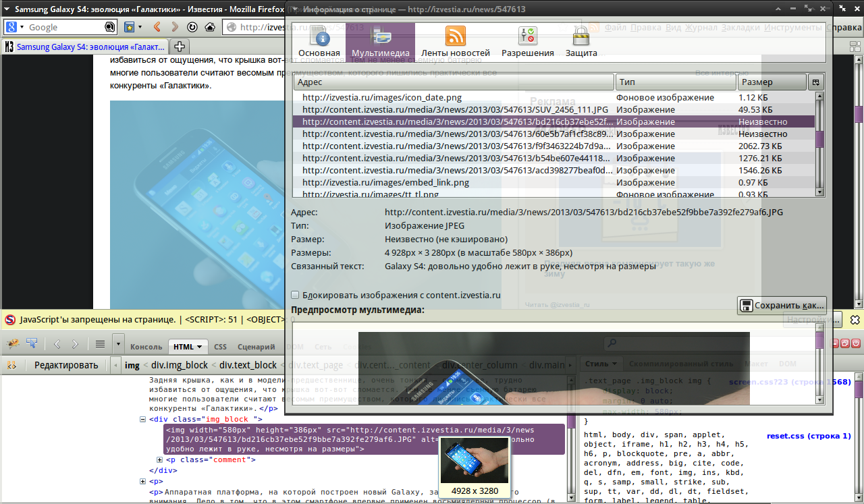864x504 pixels.
Task: Click the Редактировать button in Firebug
Action: tap(66, 365)
